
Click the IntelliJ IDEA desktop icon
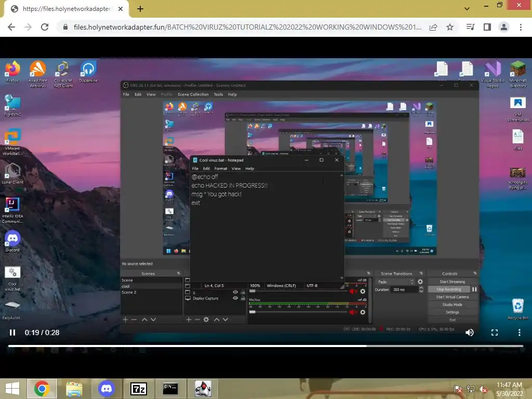(12, 210)
